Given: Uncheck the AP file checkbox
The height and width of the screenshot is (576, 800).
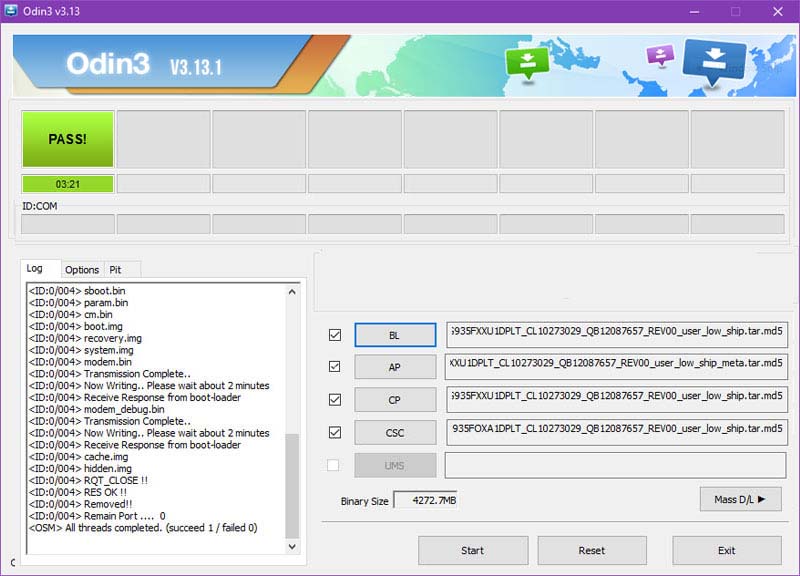Looking at the screenshot, I should click(335, 367).
